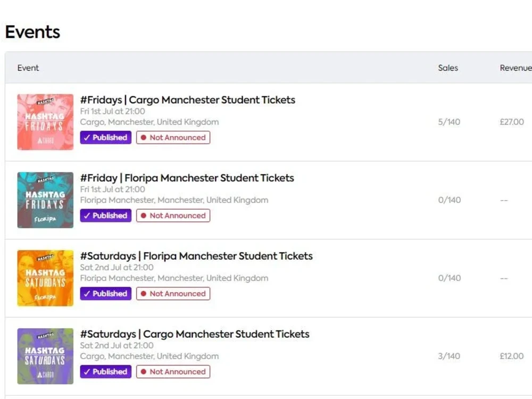This screenshot has height=399, width=532.
Task: Open the teal Hashtag Fridays Floripa thumbnail
Action: click(x=45, y=200)
